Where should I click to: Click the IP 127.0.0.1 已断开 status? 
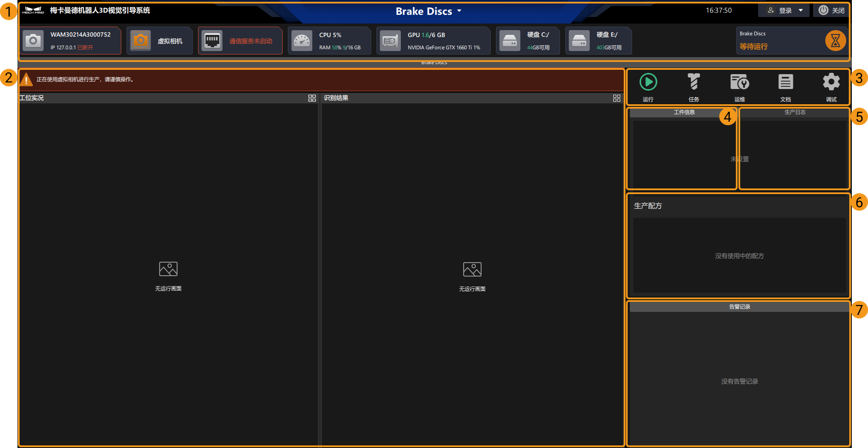pos(72,48)
